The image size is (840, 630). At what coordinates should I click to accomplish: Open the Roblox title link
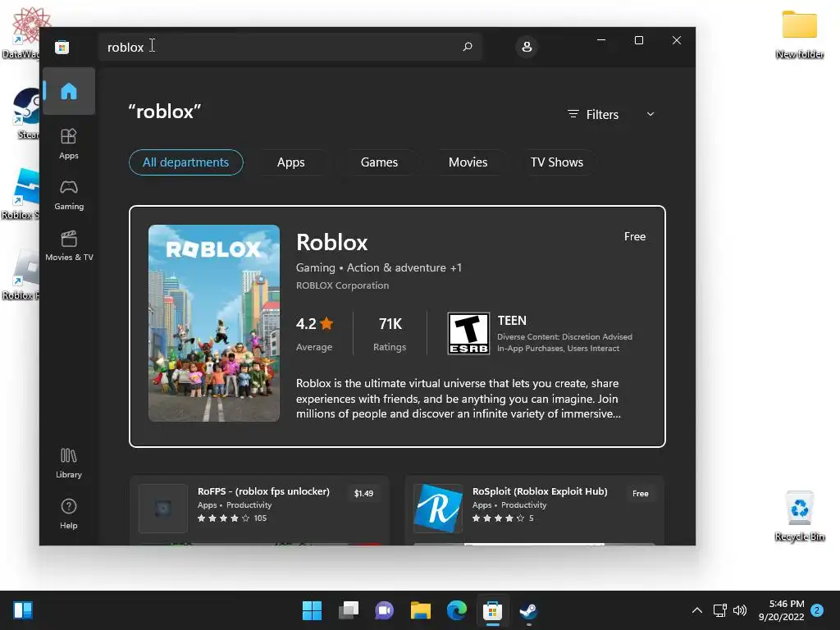point(331,242)
